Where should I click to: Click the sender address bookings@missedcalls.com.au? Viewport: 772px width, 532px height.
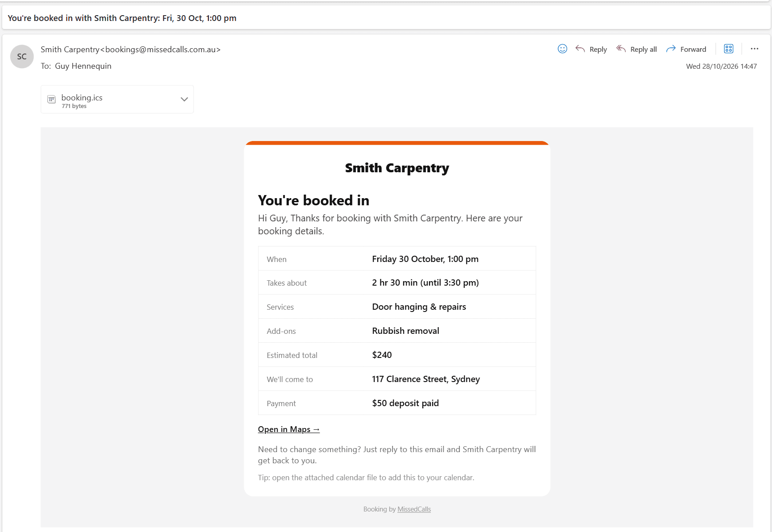(161, 50)
